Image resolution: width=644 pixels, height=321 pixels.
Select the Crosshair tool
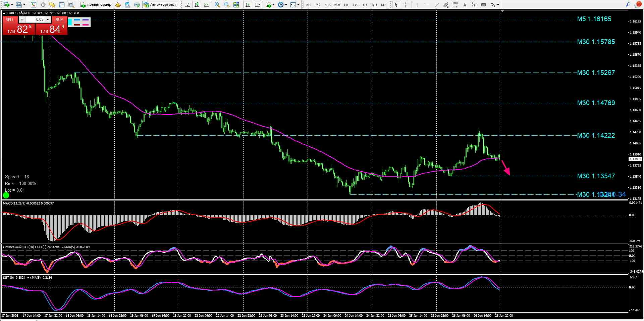pyautogui.click(x=406, y=5)
